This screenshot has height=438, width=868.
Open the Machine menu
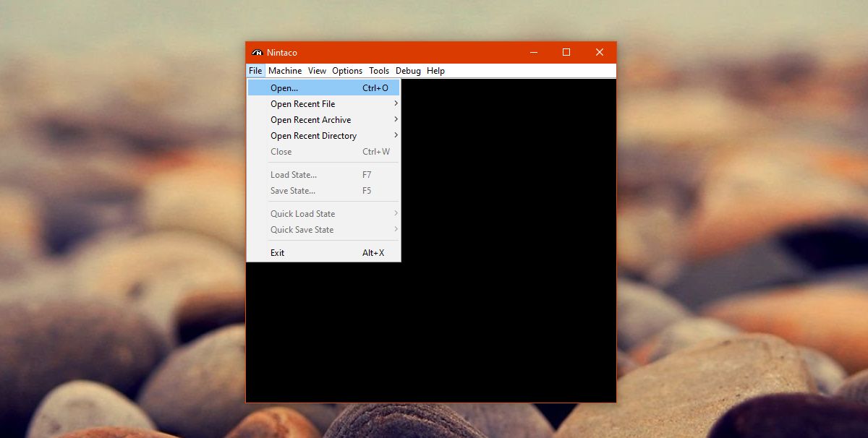coord(285,71)
